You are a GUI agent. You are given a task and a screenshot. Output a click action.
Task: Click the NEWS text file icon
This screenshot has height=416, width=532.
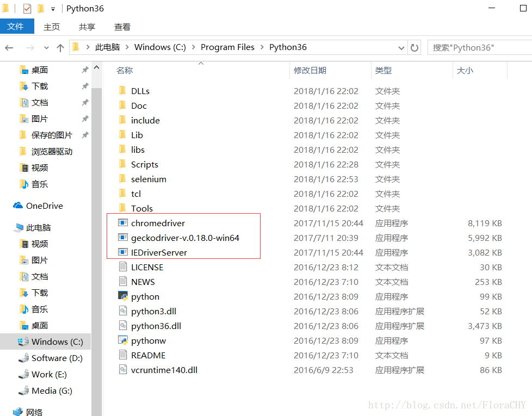pyautogui.click(x=123, y=282)
